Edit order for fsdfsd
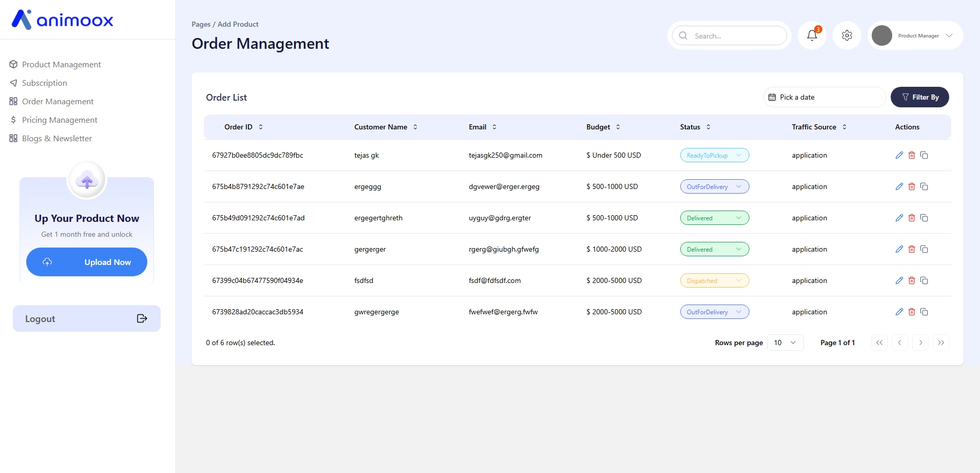The width and height of the screenshot is (980, 473). click(899, 280)
